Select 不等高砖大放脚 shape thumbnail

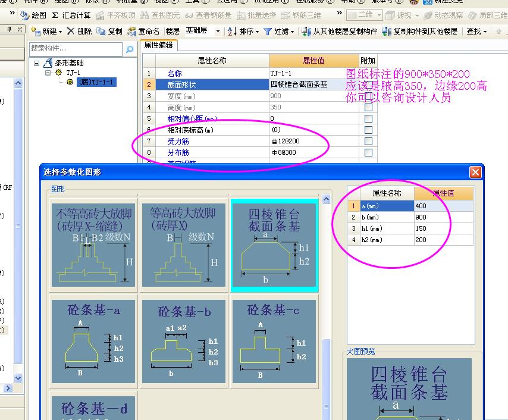93,245
